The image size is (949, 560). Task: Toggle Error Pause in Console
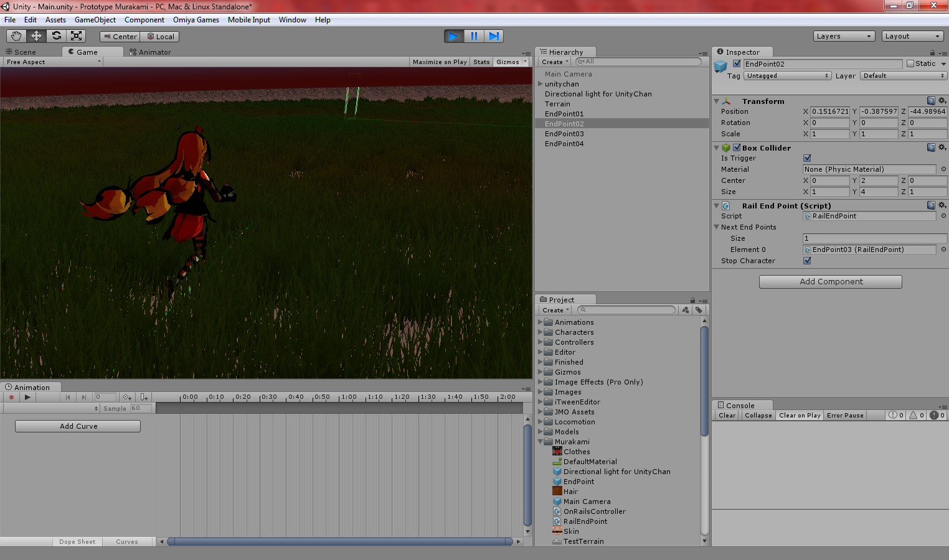845,415
